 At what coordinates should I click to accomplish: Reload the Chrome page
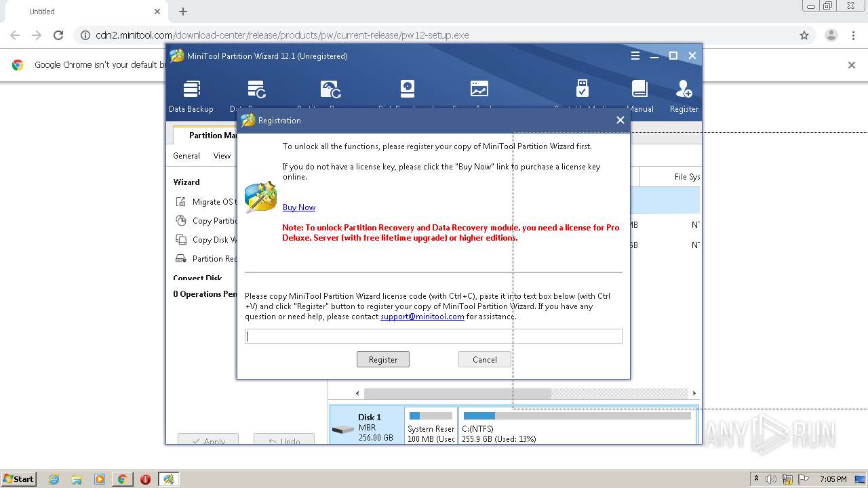click(x=58, y=35)
